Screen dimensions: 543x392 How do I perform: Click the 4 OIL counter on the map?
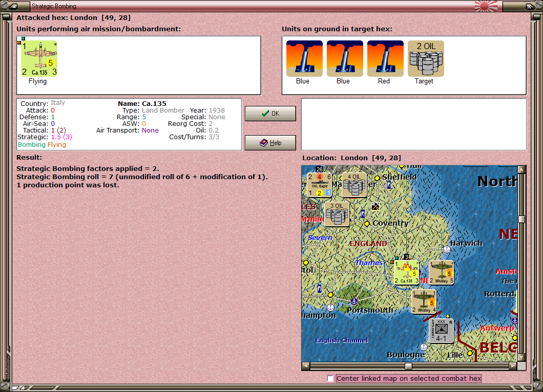pos(354,185)
